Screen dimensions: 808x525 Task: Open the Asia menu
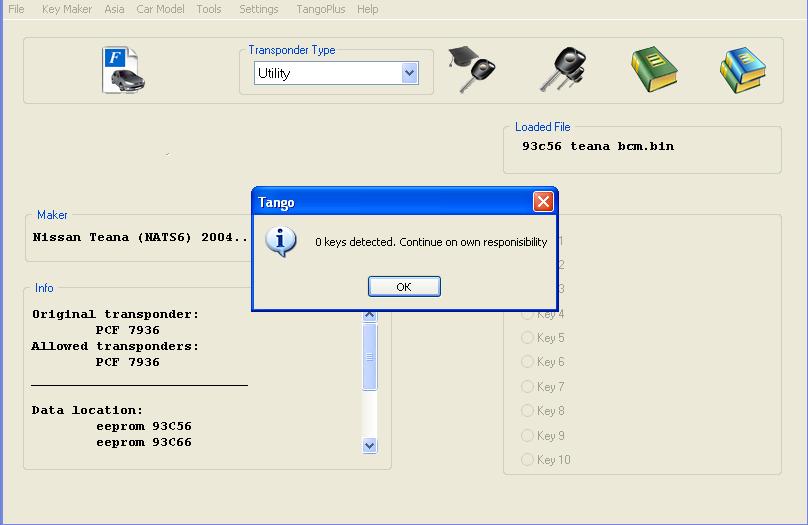pos(114,9)
